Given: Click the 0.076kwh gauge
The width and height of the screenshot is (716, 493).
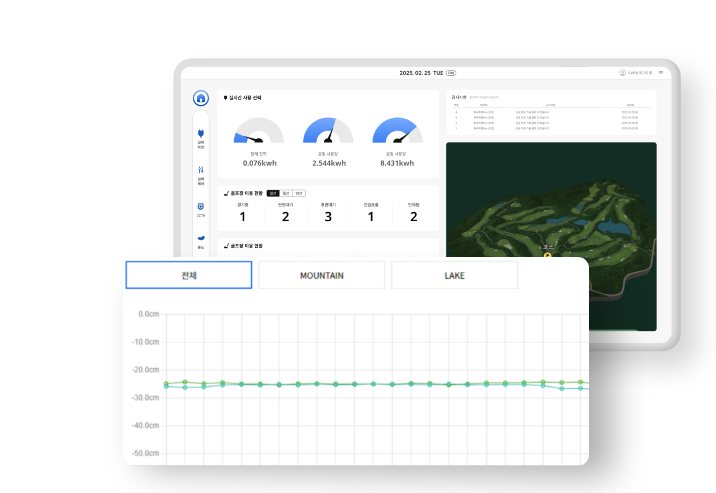Looking at the screenshot, I should click(x=258, y=142).
